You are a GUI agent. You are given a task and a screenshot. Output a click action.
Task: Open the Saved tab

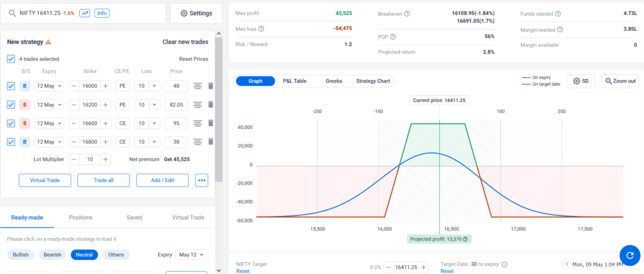[x=135, y=218]
